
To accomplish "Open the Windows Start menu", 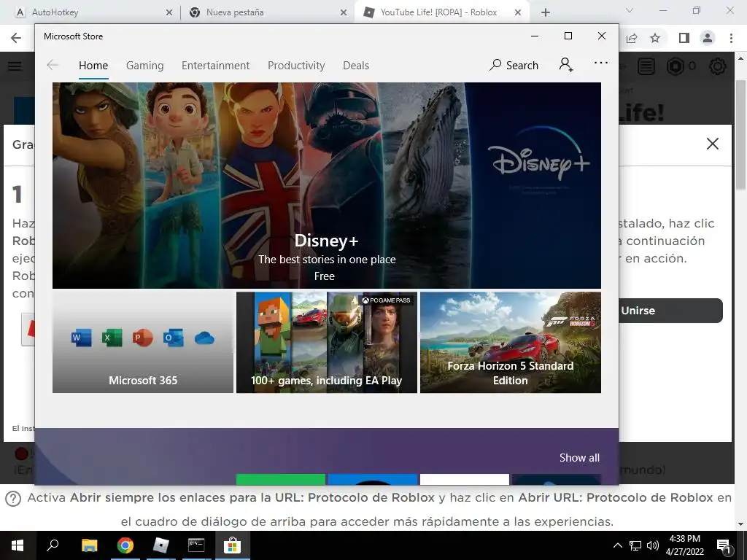I will tap(18, 545).
